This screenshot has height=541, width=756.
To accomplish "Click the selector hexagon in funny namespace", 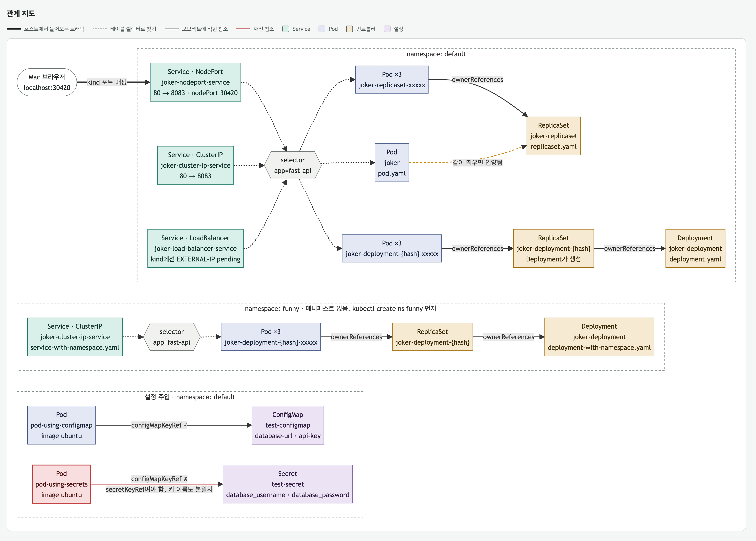I will pyautogui.click(x=171, y=337).
